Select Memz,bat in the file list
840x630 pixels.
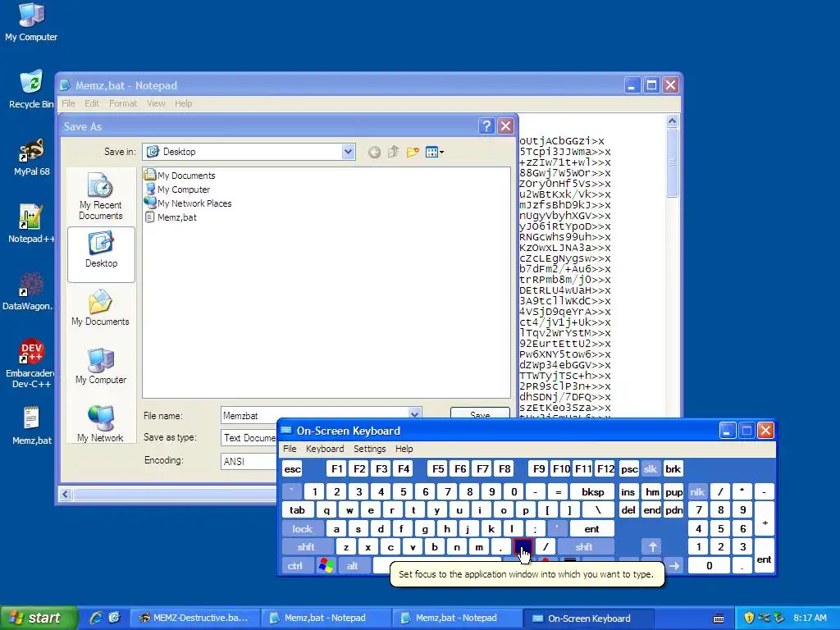[x=171, y=217]
